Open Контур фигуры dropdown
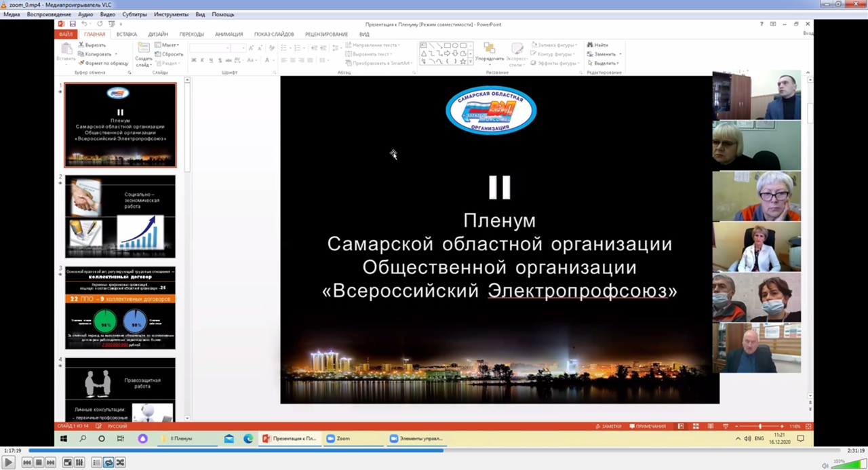868x470 pixels. 553,54
